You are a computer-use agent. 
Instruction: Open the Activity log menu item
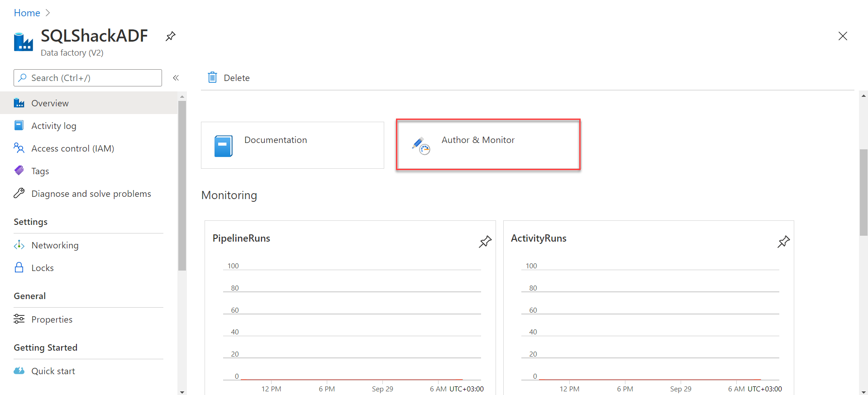click(53, 126)
